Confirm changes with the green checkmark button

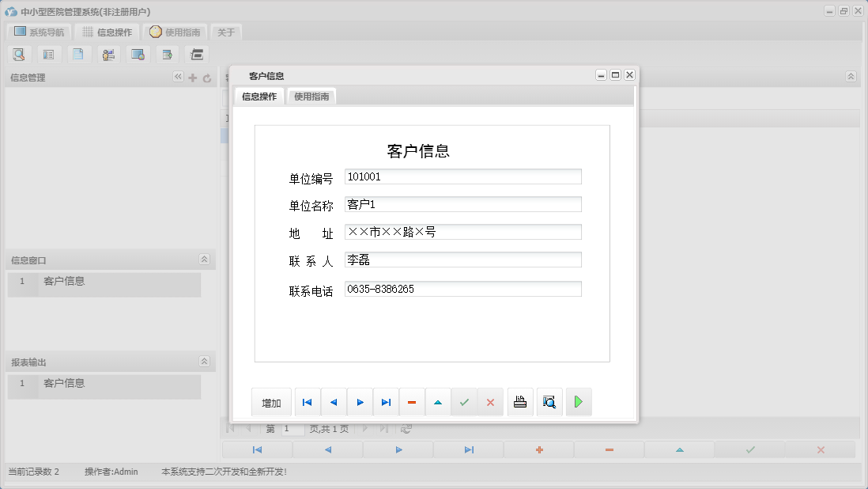coord(465,402)
